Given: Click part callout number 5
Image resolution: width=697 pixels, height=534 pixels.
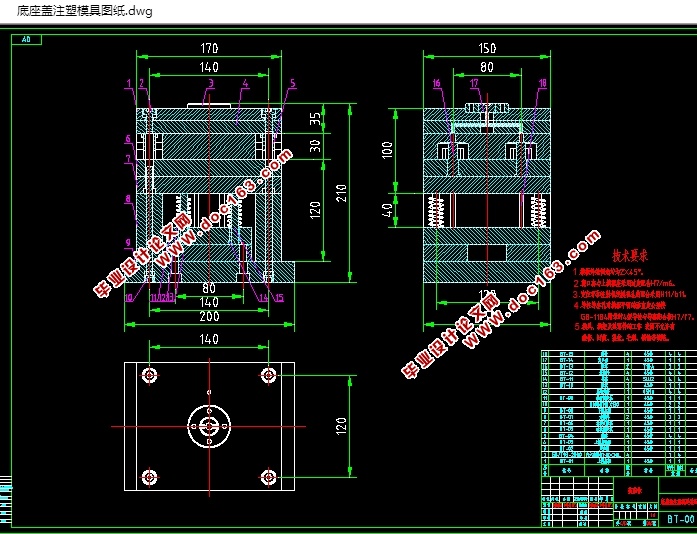Looking at the screenshot, I should [x=292, y=83].
